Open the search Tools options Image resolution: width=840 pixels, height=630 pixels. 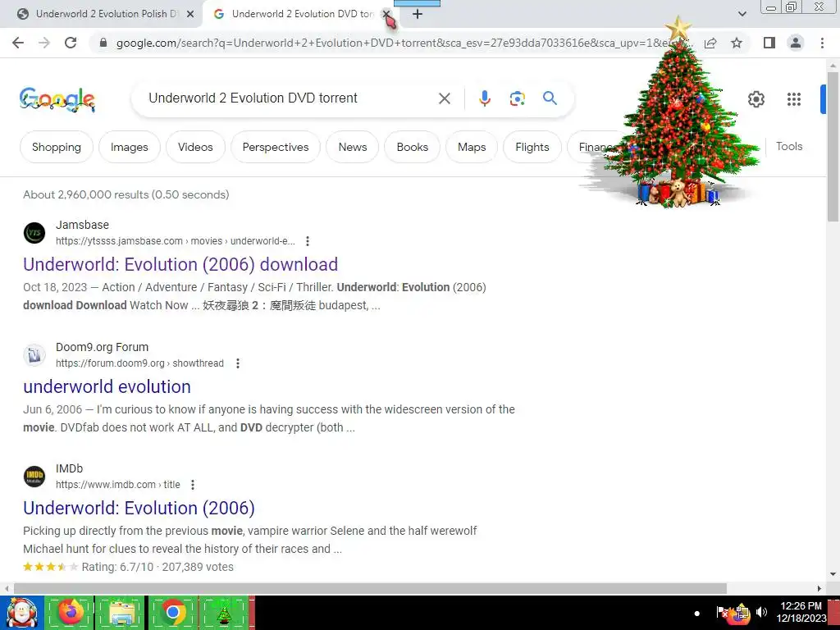pos(789,146)
